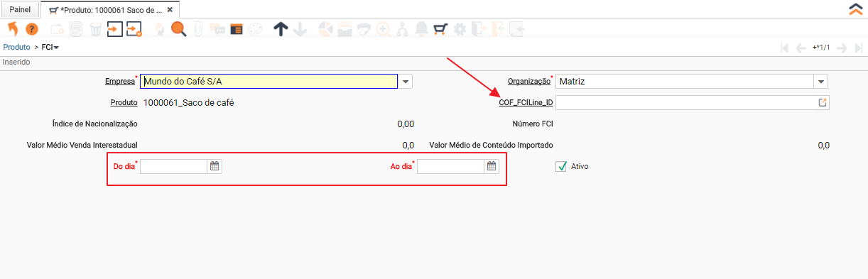The height and width of the screenshot is (279, 868).
Task: Open the Help question mark icon
Action: click(31, 29)
